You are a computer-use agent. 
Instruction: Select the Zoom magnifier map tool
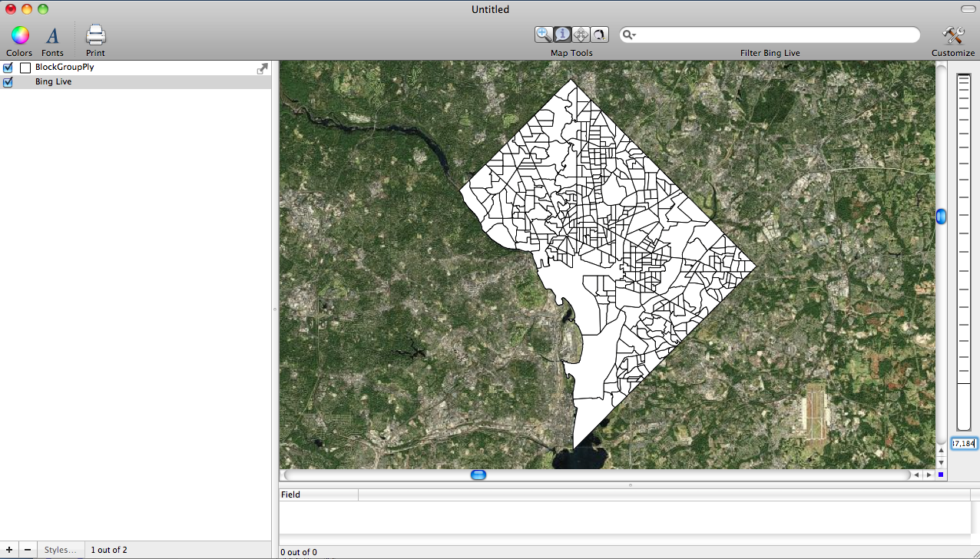coord(544,34)
